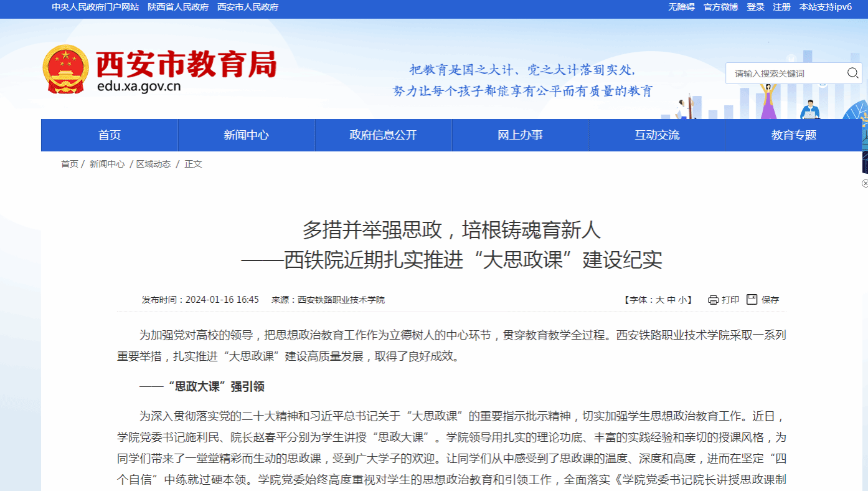This screenshot has width=868, height=491.
Task: Click the save floppy disk icon
Action: coord(752,300)
